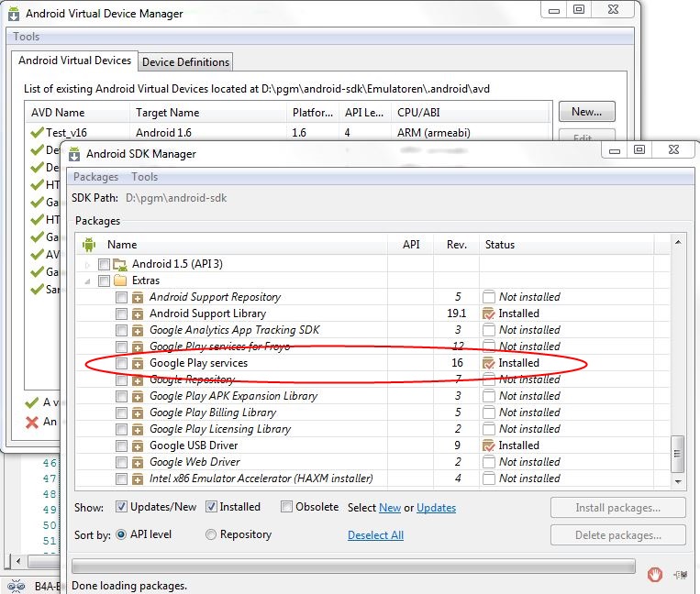Click the Target Name column header
700x594 pixels.
point(208,113)
